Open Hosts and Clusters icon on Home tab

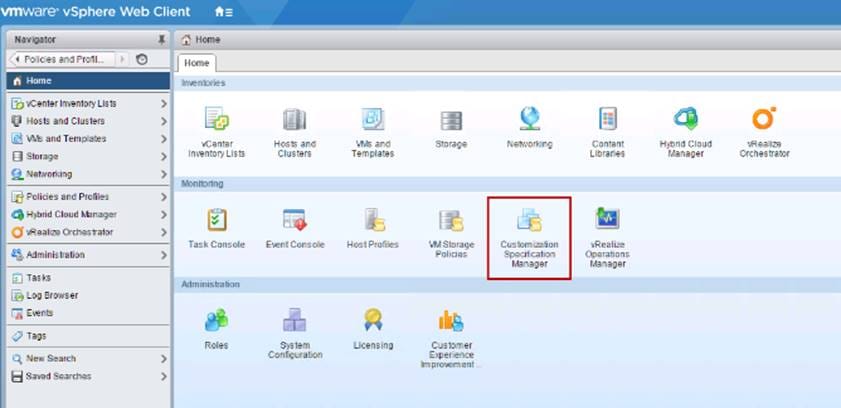[x=294, y=119]
